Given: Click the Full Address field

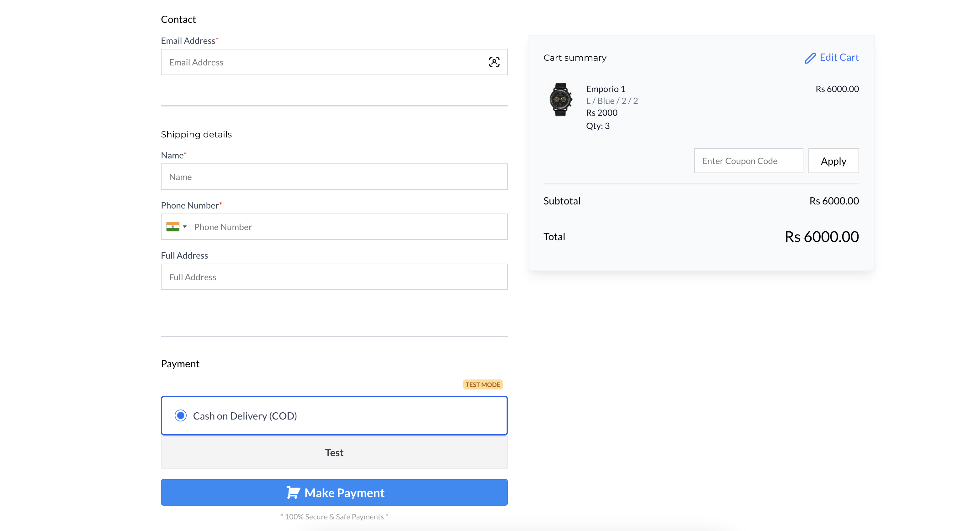Looking at the screenshot, I should point(334,277).
